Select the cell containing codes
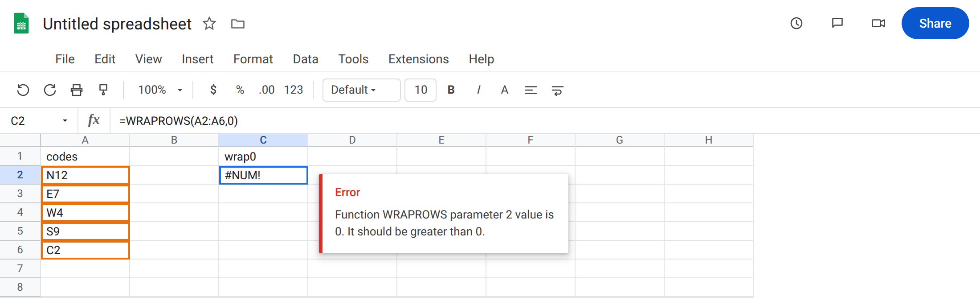The height and width of the screenshot is (305, 980). pos(85,157)
